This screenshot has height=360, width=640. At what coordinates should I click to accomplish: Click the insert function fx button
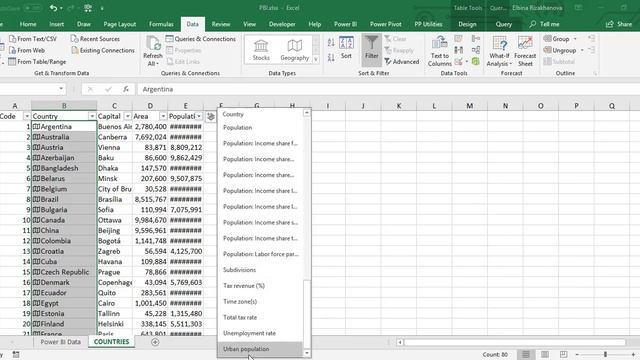coord(126,89)
